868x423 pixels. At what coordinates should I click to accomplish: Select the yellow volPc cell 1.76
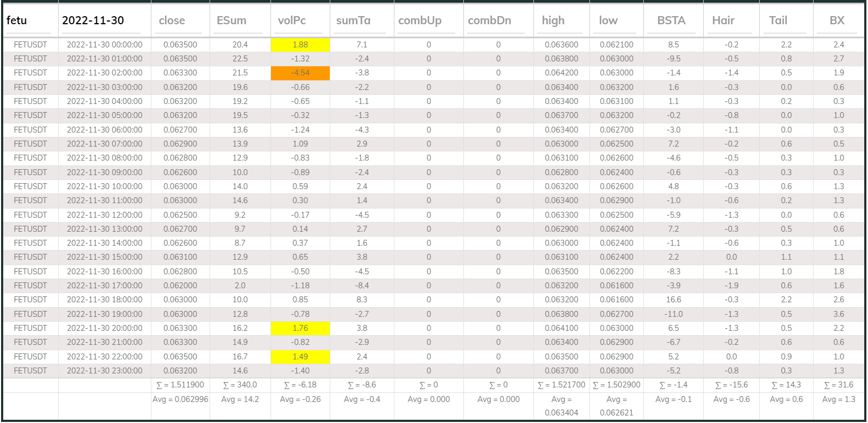[300, 328]
